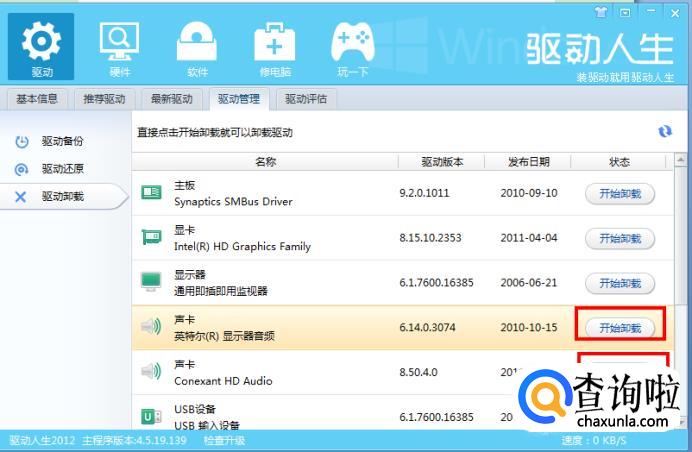Click 开始卸载 for Intel(R) HD Graphics Family
692x452 pixels.
(x=620, y=239)
